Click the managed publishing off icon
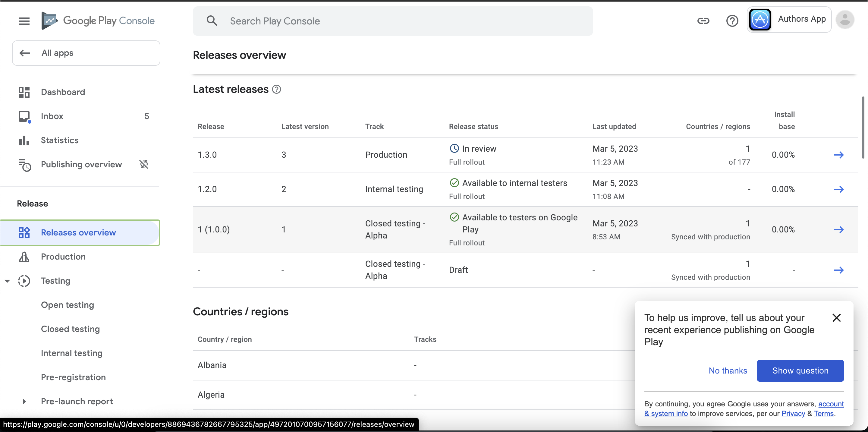868x432 pixels. pos(144,164)
